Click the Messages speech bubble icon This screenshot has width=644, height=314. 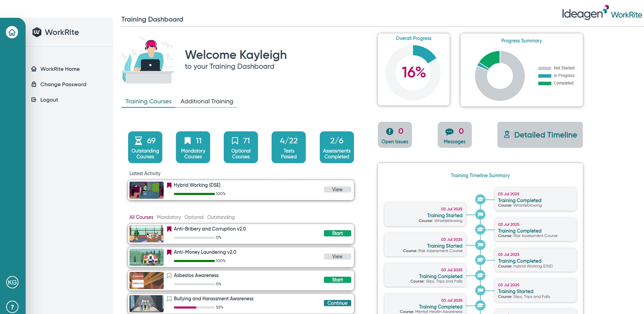click(x=449, y=131)
